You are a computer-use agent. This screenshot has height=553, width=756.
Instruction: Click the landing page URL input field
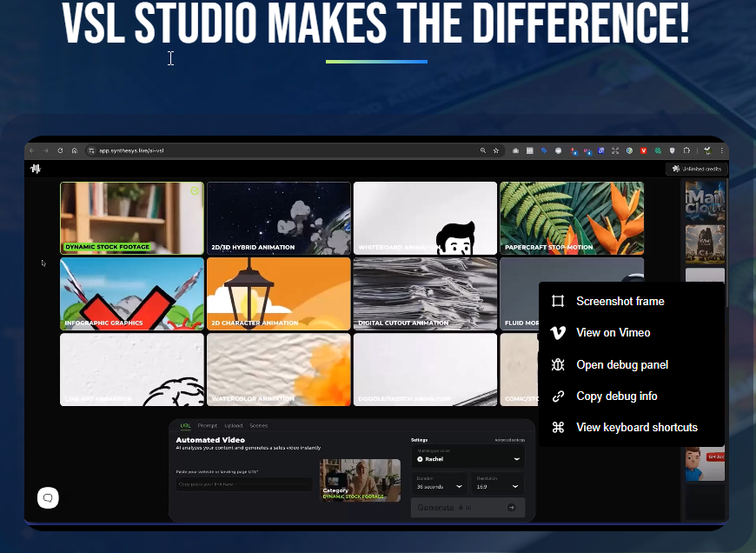244,484
